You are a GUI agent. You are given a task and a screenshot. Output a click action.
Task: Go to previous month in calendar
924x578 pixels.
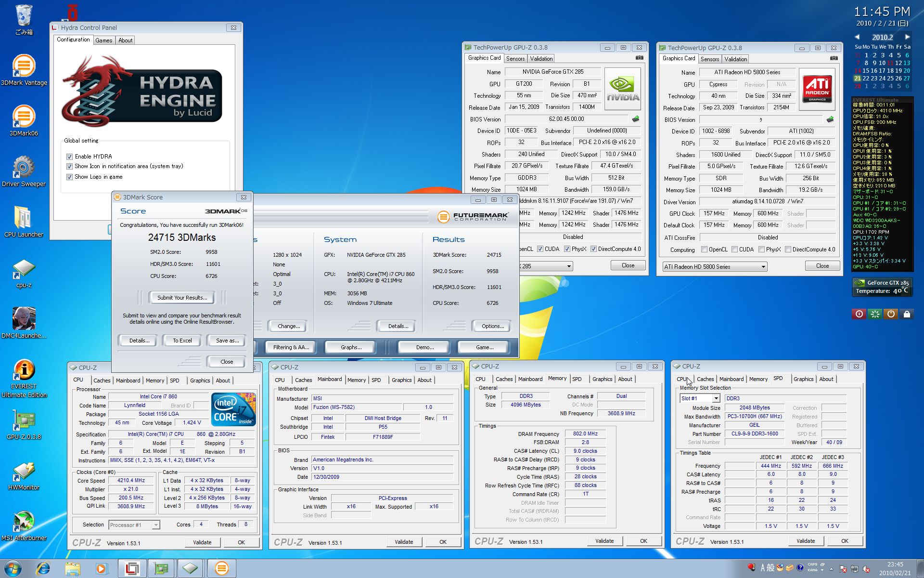click(x=857, y=37)
